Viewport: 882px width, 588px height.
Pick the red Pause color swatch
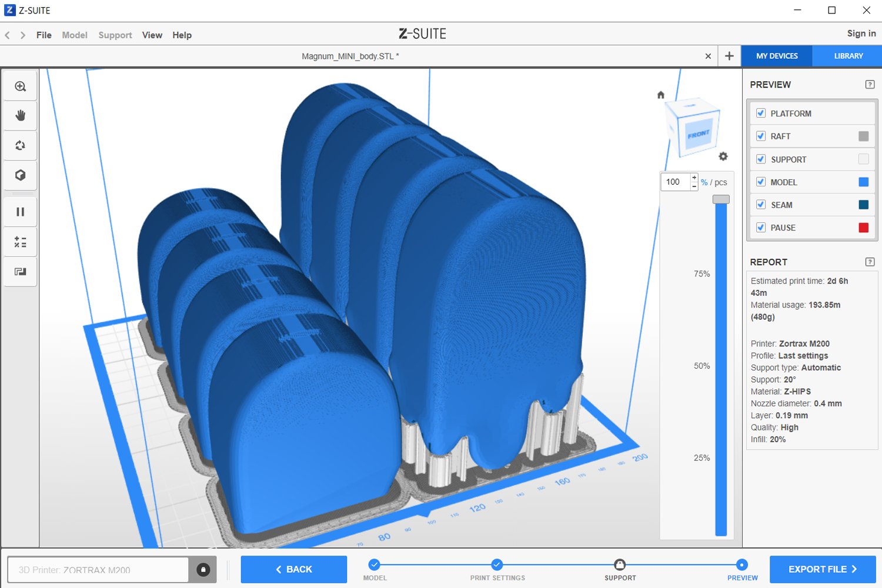863,228
